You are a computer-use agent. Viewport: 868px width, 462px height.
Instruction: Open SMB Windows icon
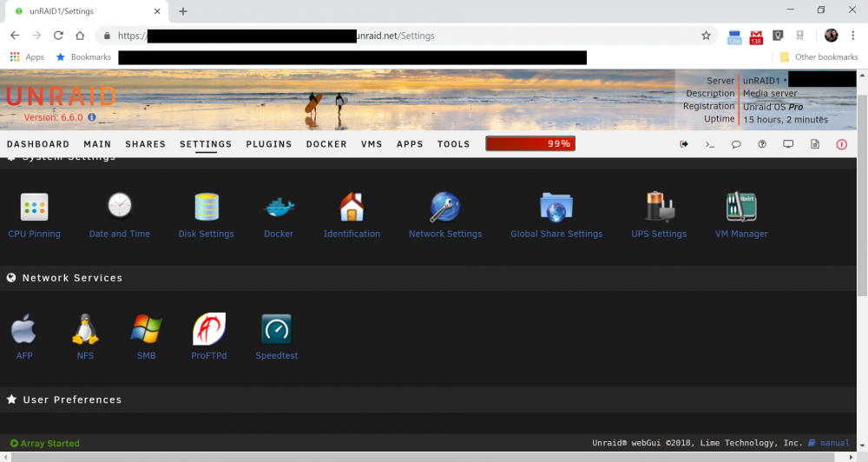point(146,329)
